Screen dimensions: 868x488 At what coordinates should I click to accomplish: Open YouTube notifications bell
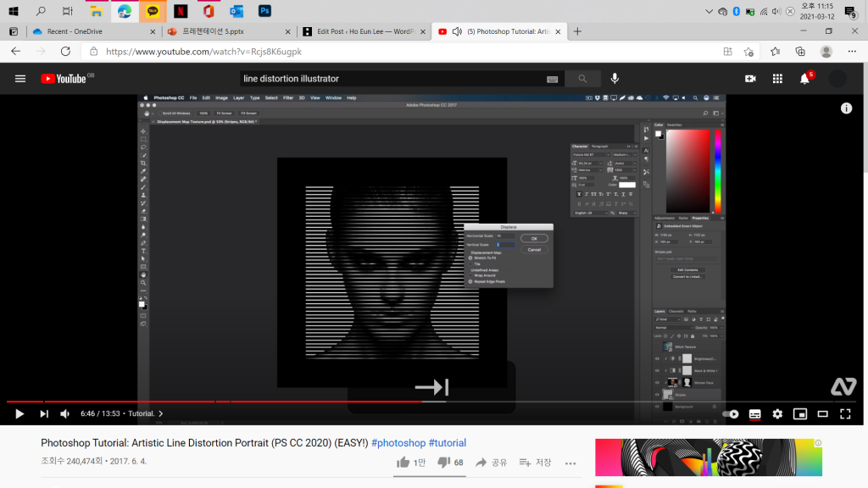click(x=805, y=79)
